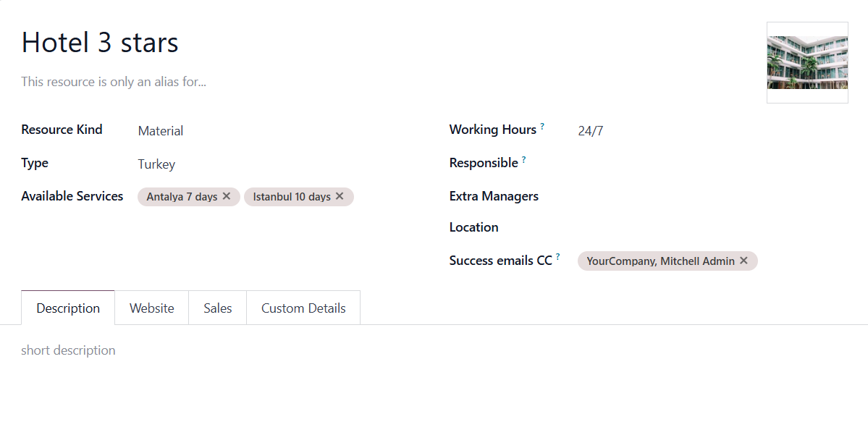Viewport: 868px width, 422px height.
Task: Remove the Antalya 7 days tag
Action: tap(227, 196)
